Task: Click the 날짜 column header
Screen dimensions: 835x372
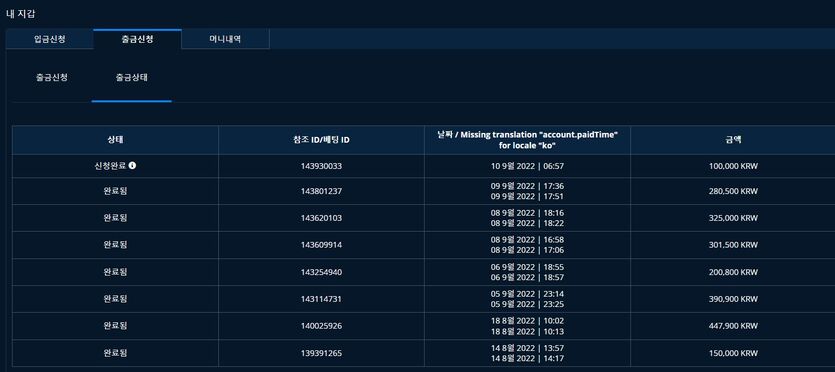Action: point(527,140)
